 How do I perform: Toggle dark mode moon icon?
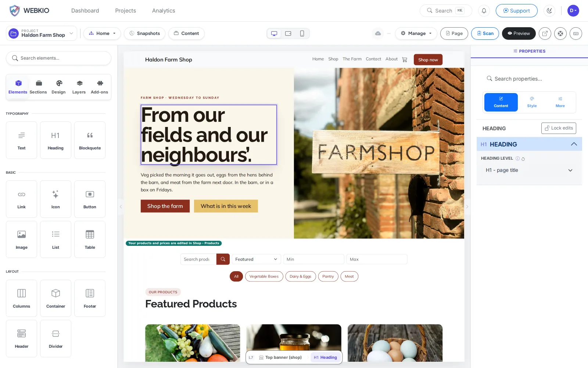point(549,11)
